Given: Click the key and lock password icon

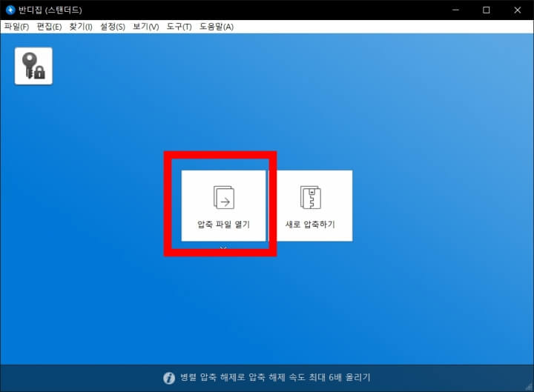Looking at the screenshot, I should point(33,66).
